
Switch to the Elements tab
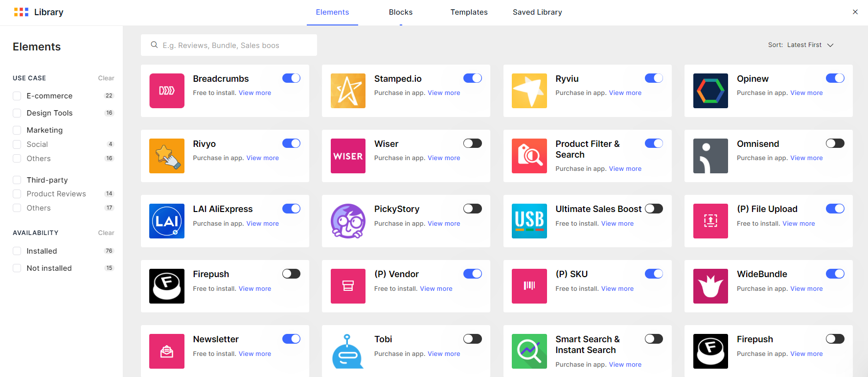[x=332, y=12]
